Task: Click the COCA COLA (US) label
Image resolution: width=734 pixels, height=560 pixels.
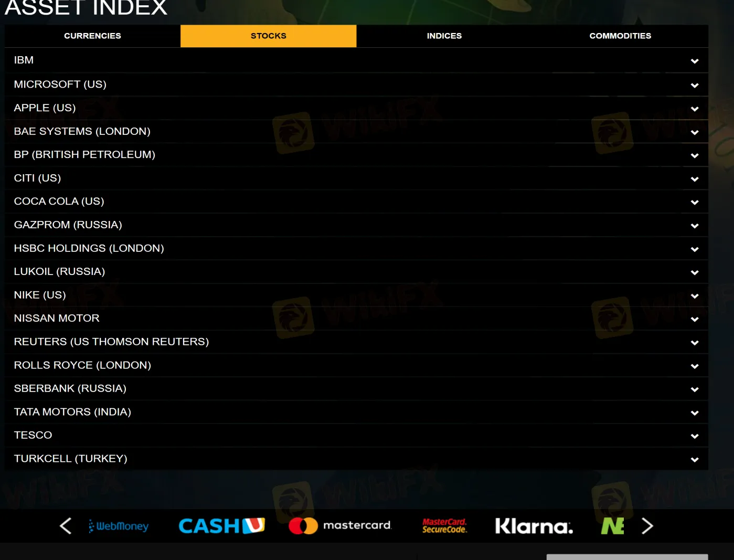Action: tap(59, 201)
